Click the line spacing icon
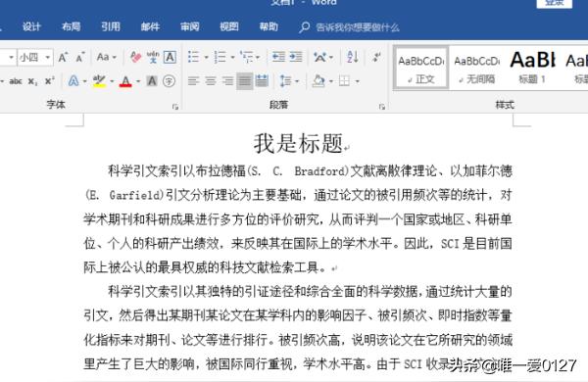This screenshot has width=588, height=382. click(286, 81)
